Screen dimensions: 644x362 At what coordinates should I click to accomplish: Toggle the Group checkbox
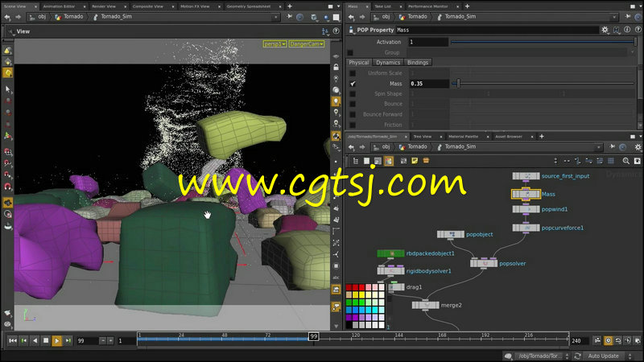350,52
